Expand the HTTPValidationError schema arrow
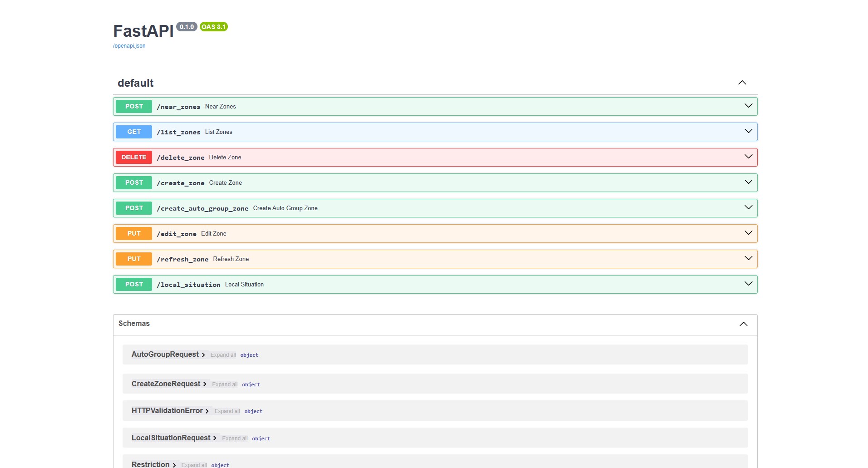 tap(207, 411)
